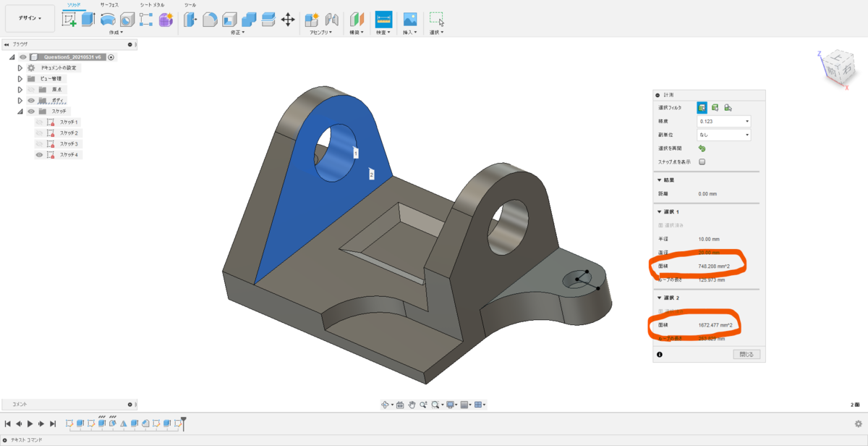Select the Press Pull tool icon
The height and width of the screenshot is (446, 868).
coord(190,20)
